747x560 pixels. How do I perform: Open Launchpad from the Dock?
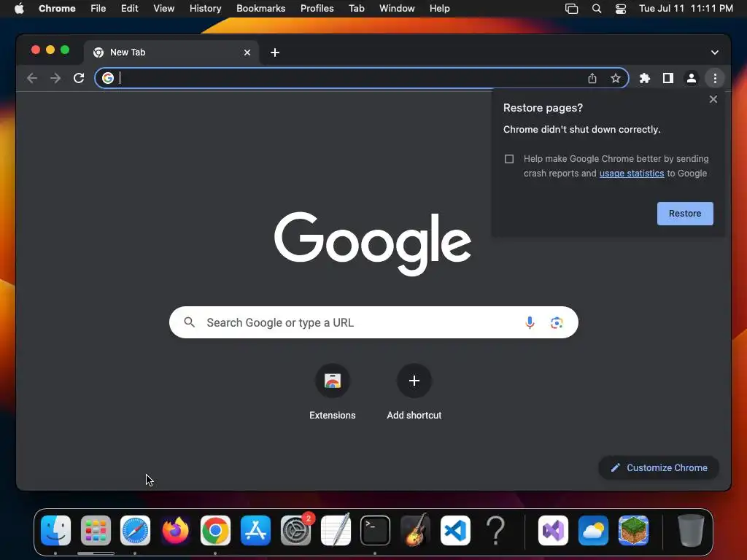96,531
